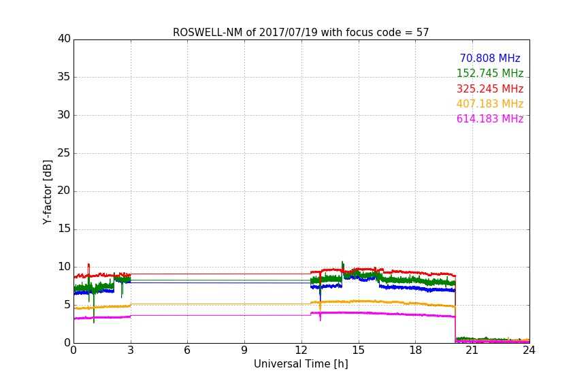The width and height of the screenshot is (588, 392).
Task: Select the 70.808 MHz legend label
Action: click(490, 59)
